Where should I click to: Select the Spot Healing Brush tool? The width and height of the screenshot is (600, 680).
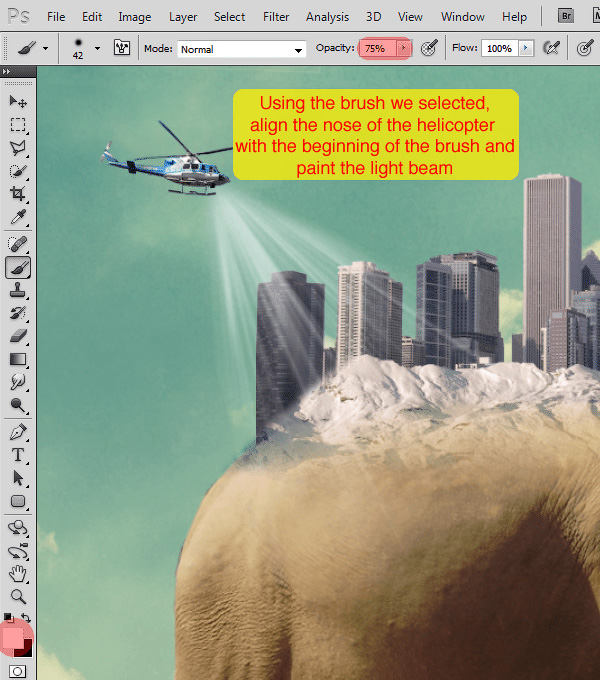18,244
